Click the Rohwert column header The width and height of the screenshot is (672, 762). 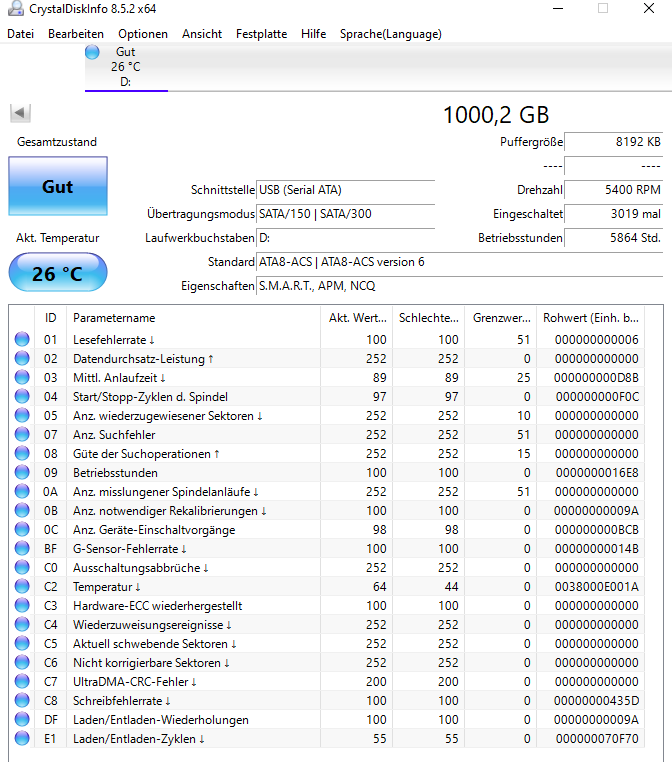tap(590, 318)
